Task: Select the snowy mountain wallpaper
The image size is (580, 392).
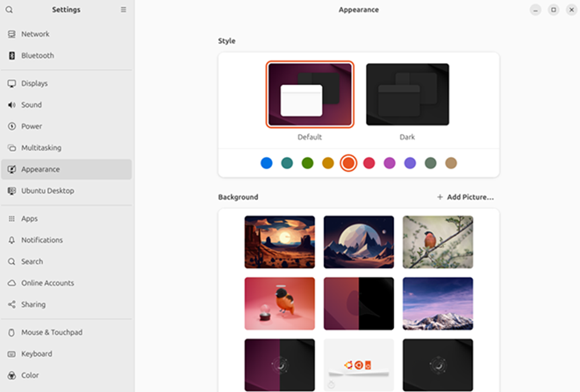Action: pos(437,303)
